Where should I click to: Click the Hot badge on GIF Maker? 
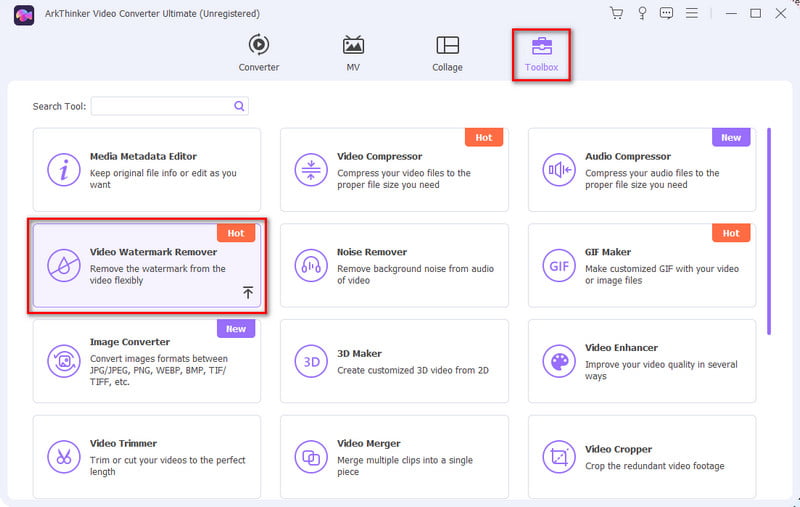click(x=731, y=233)
